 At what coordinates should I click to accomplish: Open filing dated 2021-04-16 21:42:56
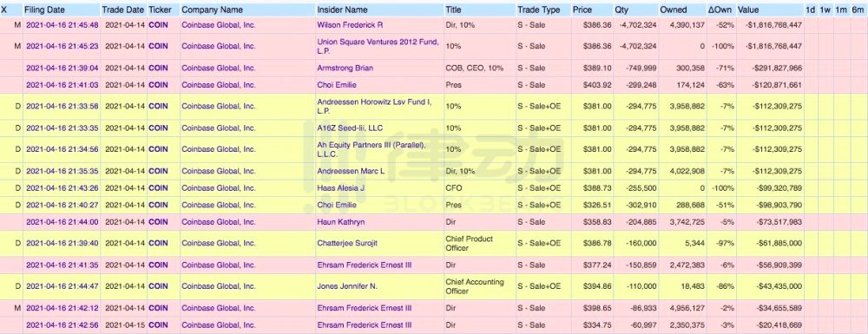point(62,324)
